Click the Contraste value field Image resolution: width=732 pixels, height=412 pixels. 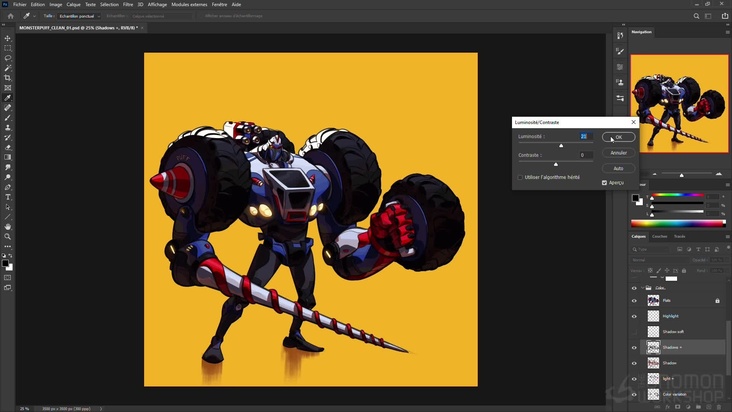(586, 155)
